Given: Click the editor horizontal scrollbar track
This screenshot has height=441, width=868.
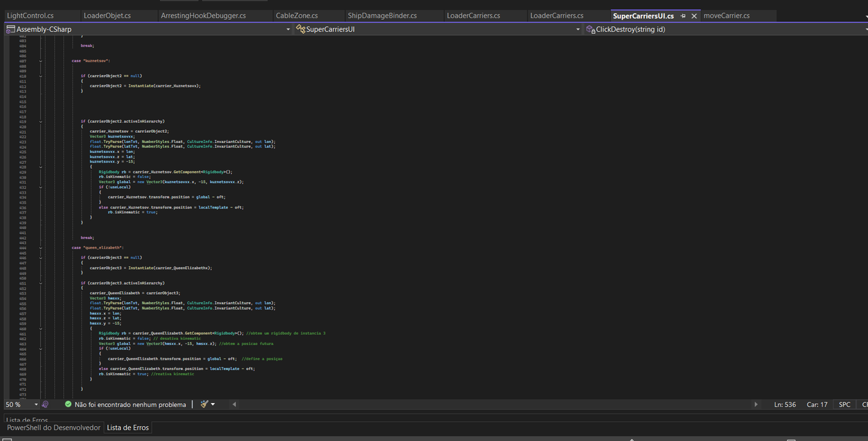Looking at the screenshot, I should 495,404.
